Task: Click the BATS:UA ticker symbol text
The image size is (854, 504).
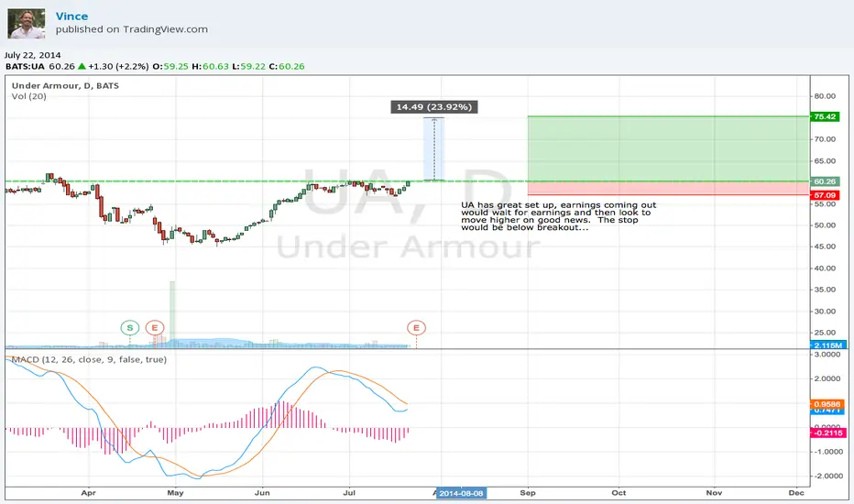Action: pos(25,67)
